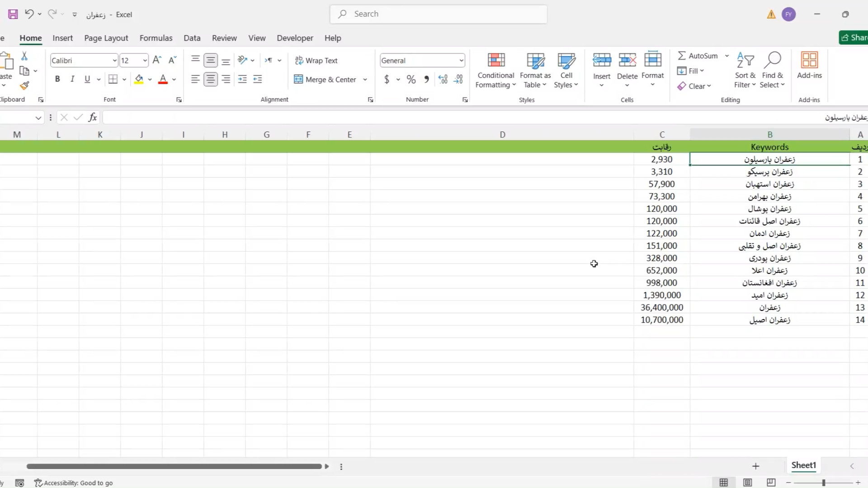Open the Merge & Center dropdown arrow
868x488 pixels.
[365, 80]
